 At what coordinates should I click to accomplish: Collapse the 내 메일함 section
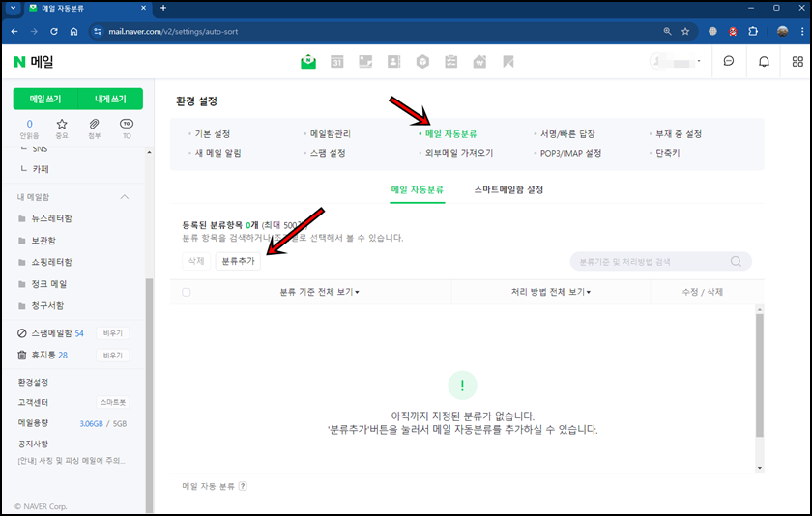pyautogui.click(x=125, y=197)
